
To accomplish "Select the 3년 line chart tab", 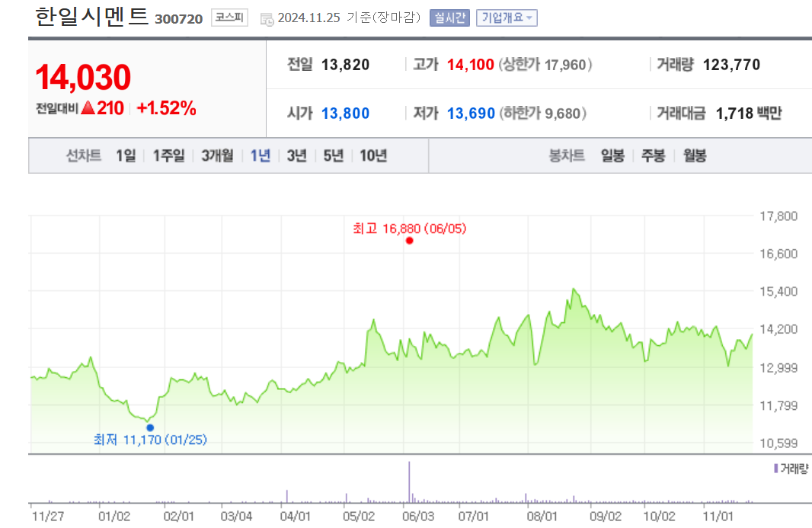I will pyautogui.click(x=297, y=155).
